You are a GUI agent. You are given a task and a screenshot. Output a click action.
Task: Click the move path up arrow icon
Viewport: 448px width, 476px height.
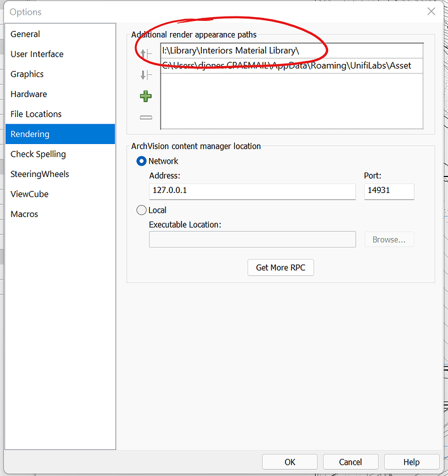[x=146, y=54]
